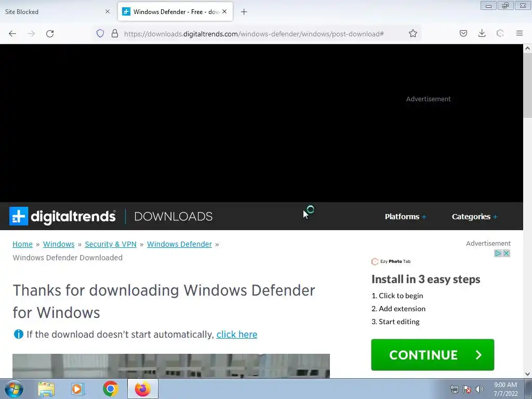This screenshot has height=399, width=532.
Task: Close the Site Blocked tab
Action: click(108, 11)
